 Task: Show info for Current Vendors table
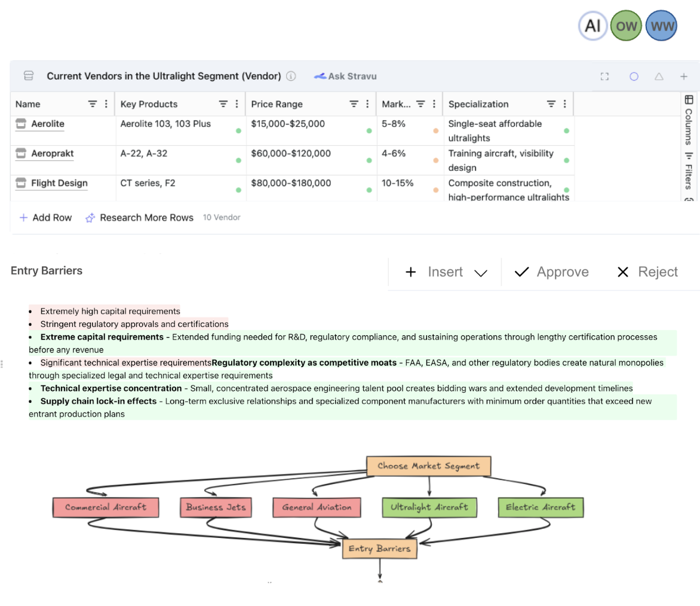tap(291, 76)
